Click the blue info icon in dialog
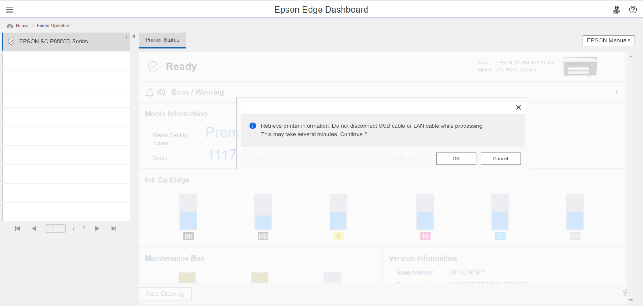 tap(253, 126)
